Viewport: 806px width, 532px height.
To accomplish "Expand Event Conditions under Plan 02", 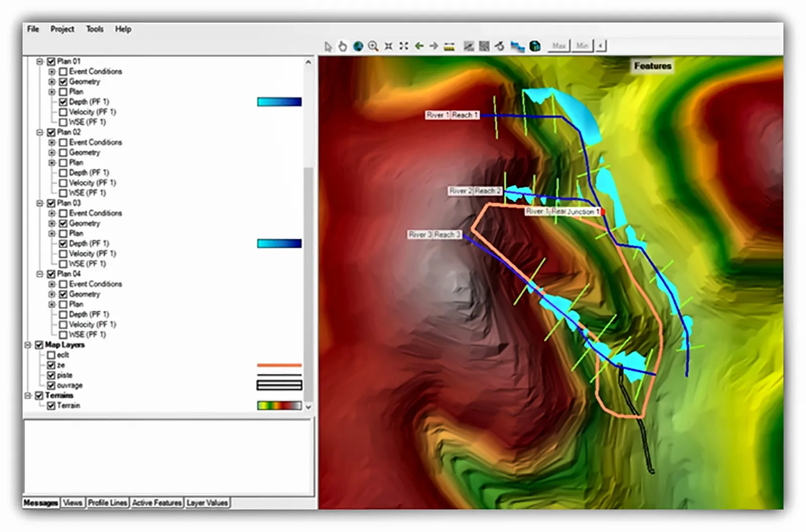I will point(52,142).
